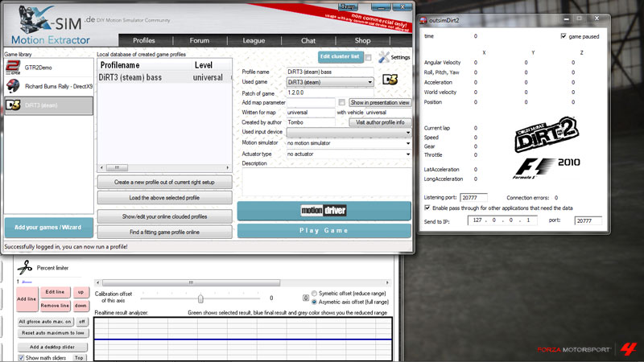Viewport: 644px width, 362px height.
Task: Select GTR2Demo game icon in library
Action: [13, 67]
